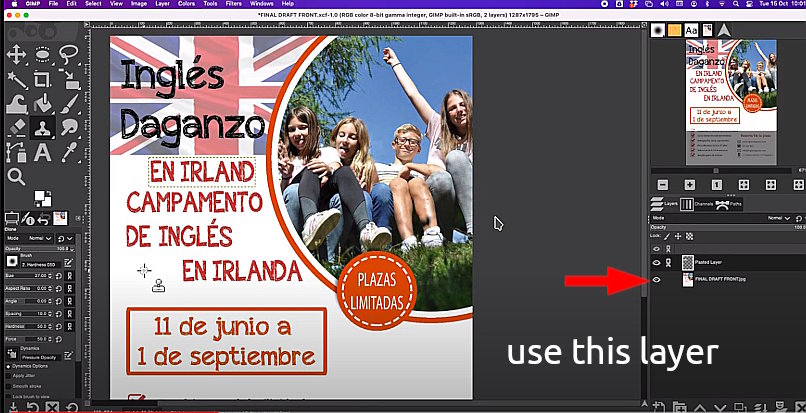
Task: Hide the Pasted Layer via eye icon
Action: [656, 262]
